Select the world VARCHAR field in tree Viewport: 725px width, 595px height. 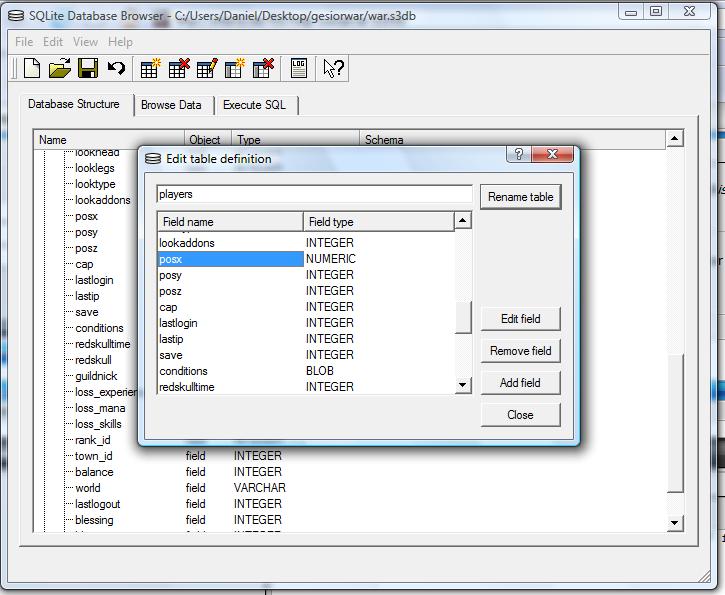pos(88,488)
